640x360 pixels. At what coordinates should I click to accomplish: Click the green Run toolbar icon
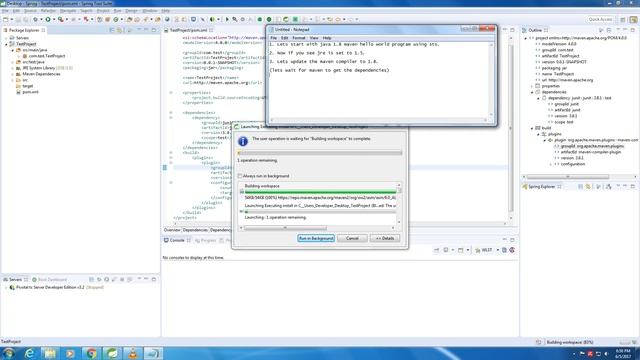coord(48,19)
